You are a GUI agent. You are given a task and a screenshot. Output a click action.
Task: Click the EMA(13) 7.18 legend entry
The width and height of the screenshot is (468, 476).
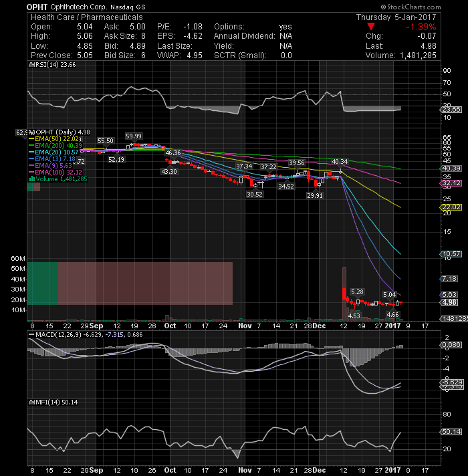point(52,158)
